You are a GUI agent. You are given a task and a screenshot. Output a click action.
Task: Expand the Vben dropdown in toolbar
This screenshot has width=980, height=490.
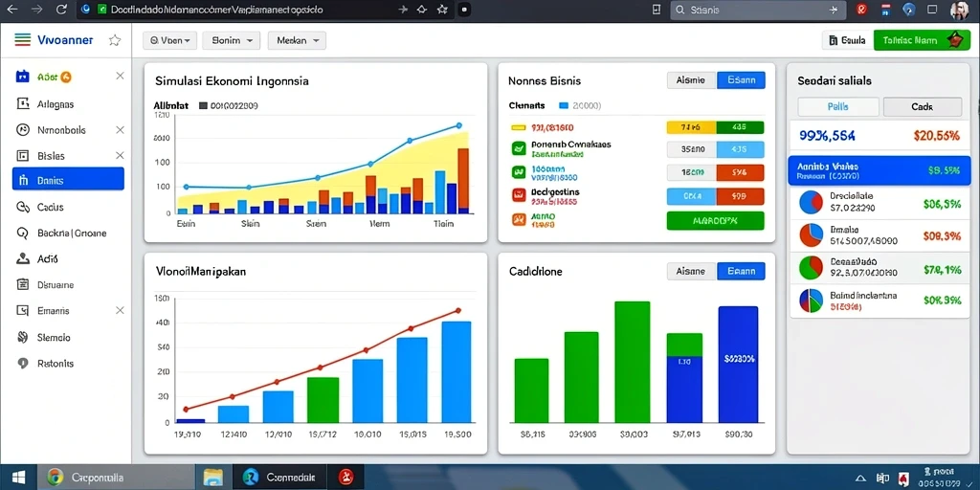[x=170, y=40]
